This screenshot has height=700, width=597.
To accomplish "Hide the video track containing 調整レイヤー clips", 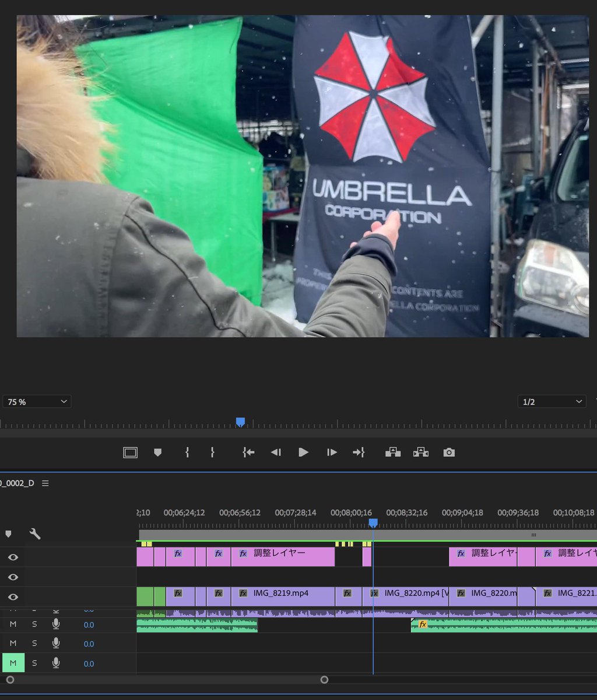I will [13, 557].
